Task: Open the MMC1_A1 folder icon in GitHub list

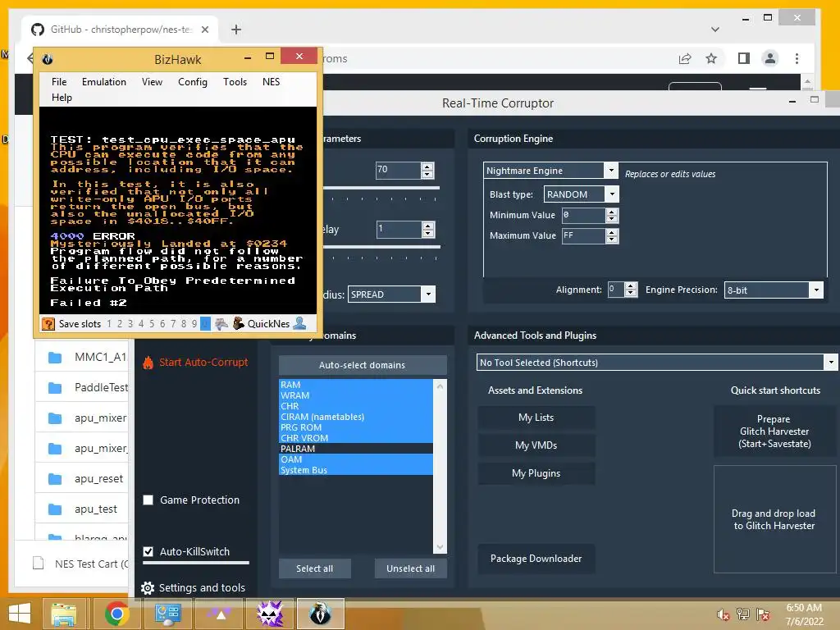Action: pyautogui.click(x=55, y=358)
